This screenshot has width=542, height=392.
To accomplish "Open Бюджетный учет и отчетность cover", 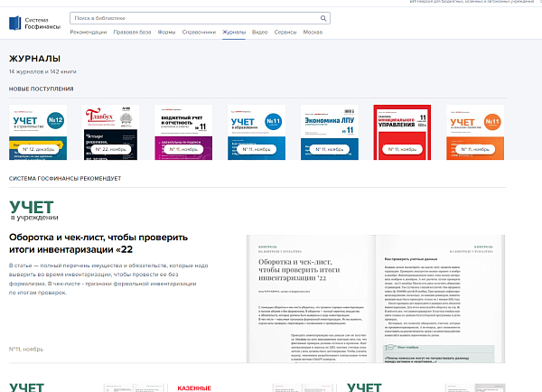I will point(183,132).
